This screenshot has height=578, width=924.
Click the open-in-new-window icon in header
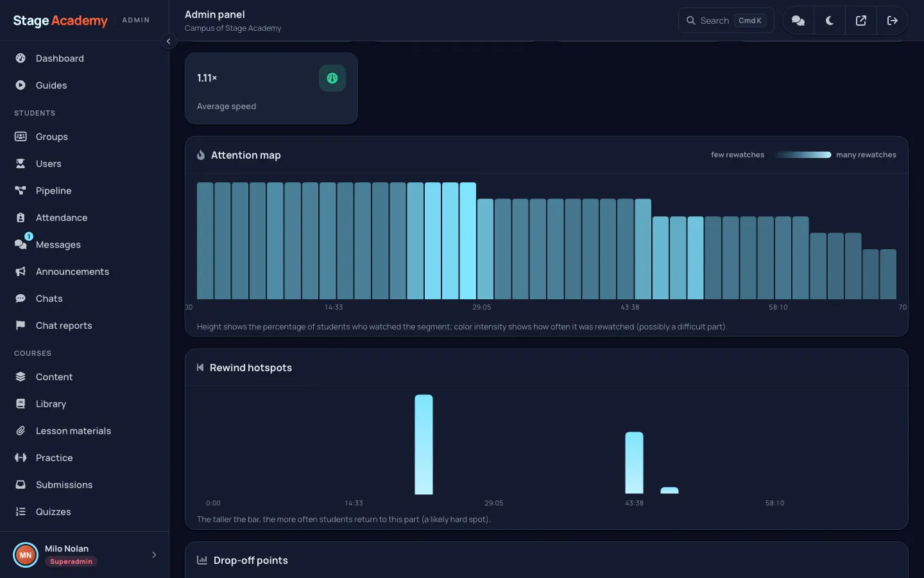(861, 21)
